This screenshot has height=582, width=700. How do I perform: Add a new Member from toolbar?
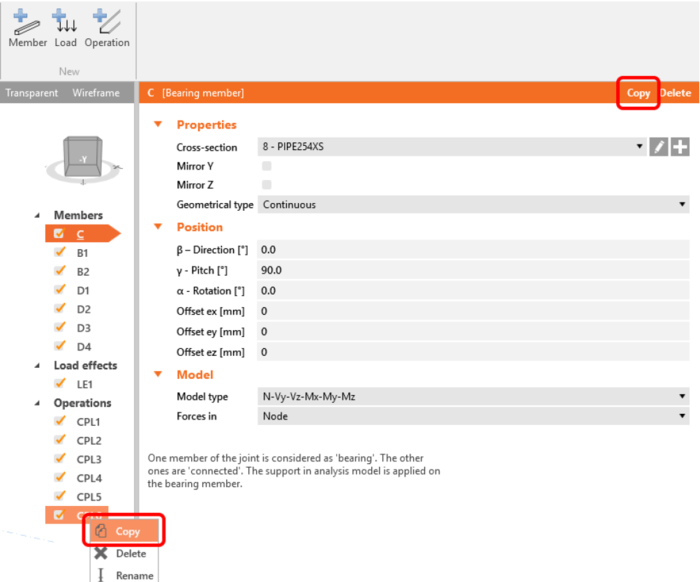[28, 29]
